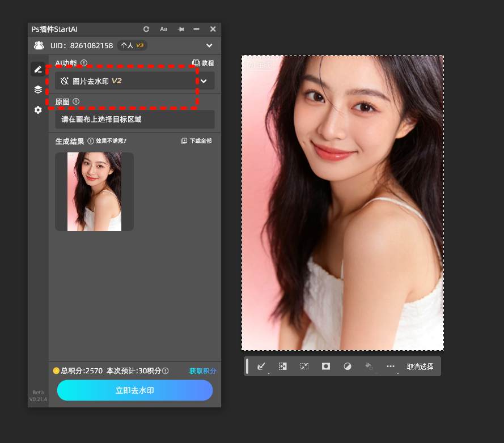The height and width of the screenshot is (443, 504).
Task: Click the invert selection icon
Action: (283, 367)
